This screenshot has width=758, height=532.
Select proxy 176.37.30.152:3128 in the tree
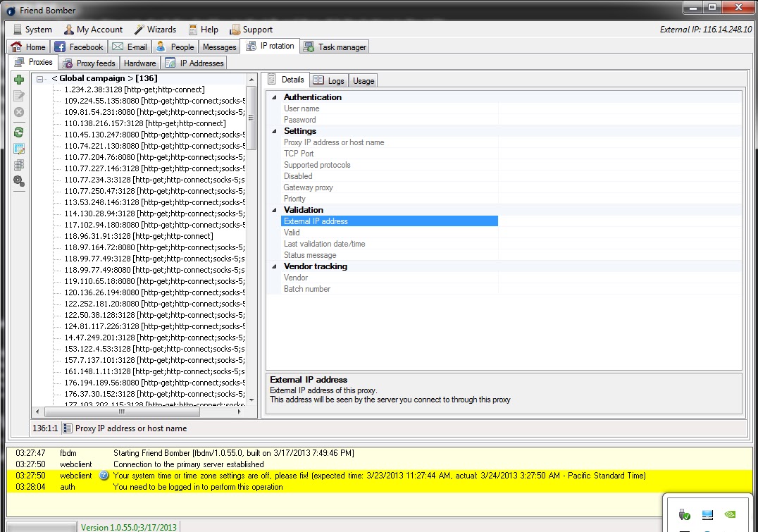point(155,394)
